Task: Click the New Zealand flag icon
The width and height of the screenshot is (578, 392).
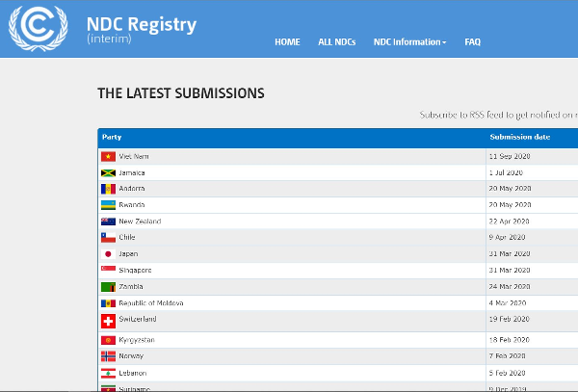Action: point(108,222)
